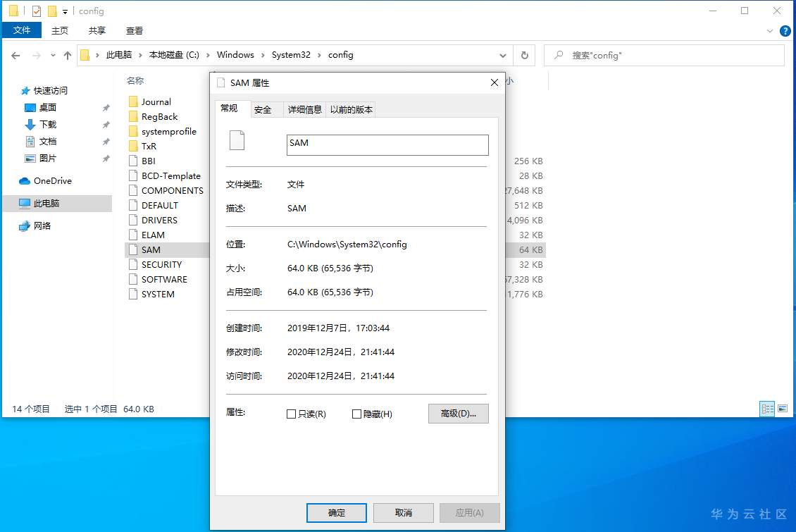Enable the Hidden (隐藏) checkbox
Image resolution: width=796 pixels, height=532 pixels.
(x=356, y=414)
